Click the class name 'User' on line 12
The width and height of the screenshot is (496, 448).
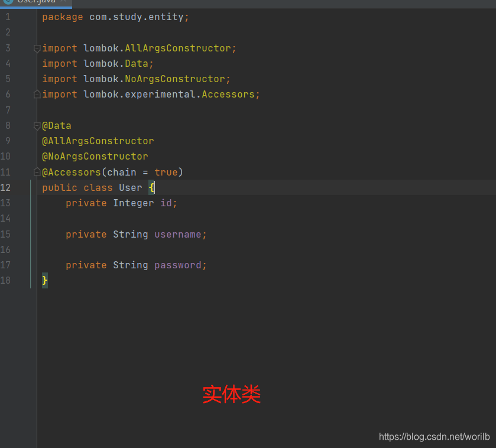pos(131,188)
